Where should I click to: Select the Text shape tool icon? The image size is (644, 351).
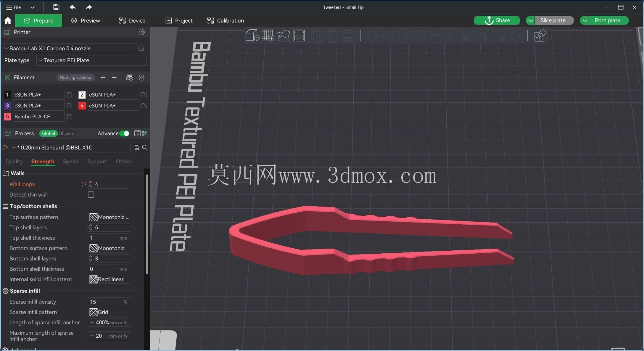tap(499, 36)
